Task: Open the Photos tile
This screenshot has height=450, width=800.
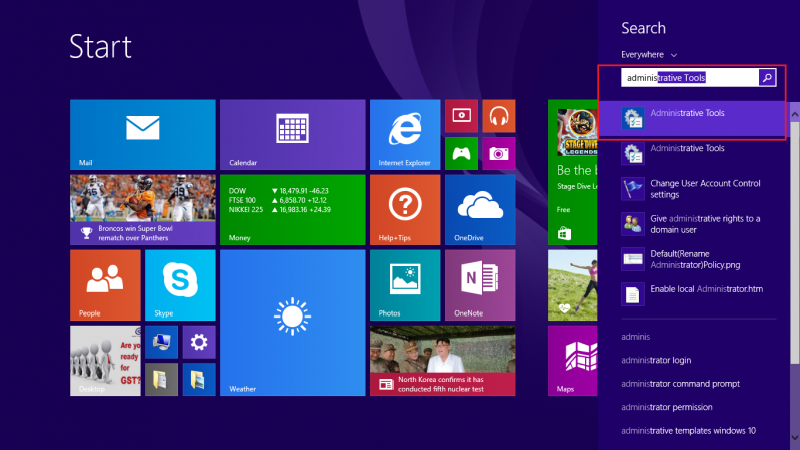Action: 405,285
